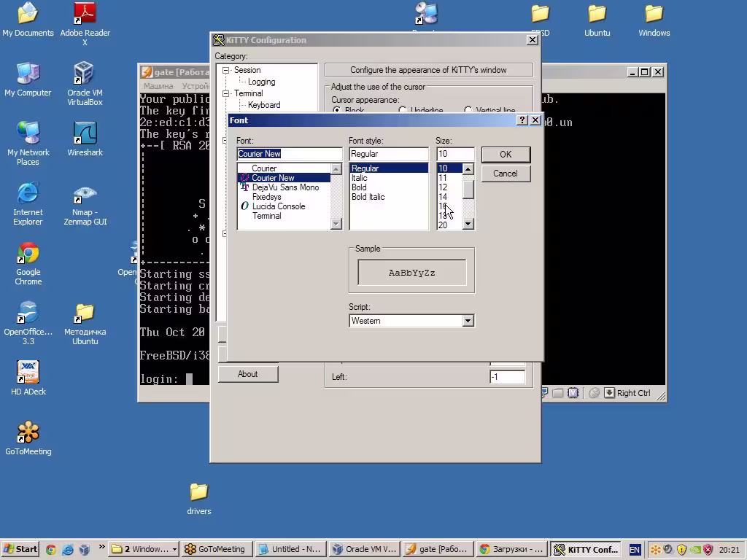Launch OpenOffice 3.3 from the desktop

click(28, 323)
